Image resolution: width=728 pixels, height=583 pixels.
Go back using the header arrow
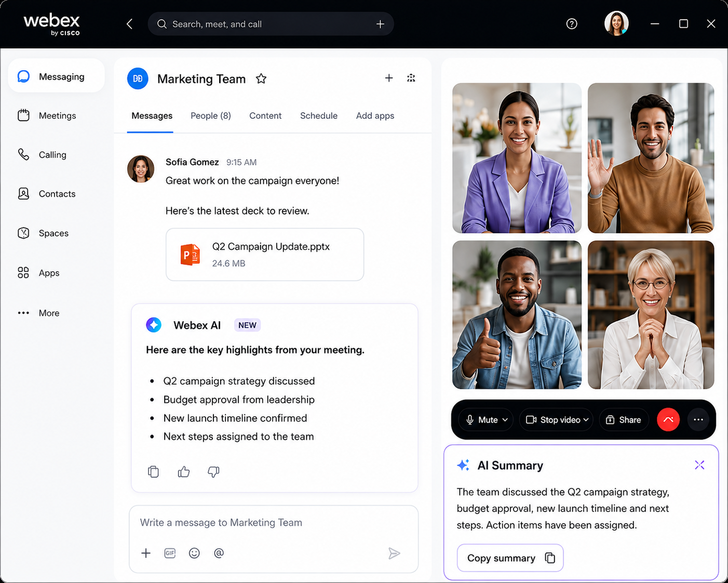tap(129, 24)
